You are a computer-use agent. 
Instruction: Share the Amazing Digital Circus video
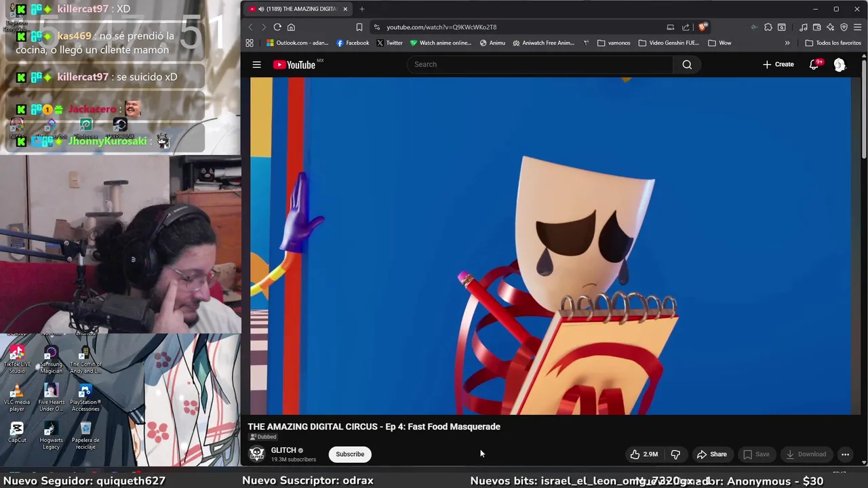712,454
